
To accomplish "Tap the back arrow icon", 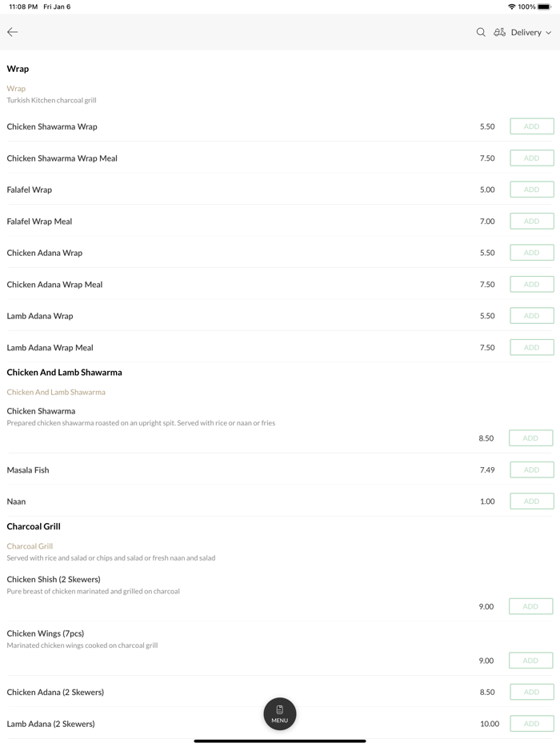I will click(13, 32).
